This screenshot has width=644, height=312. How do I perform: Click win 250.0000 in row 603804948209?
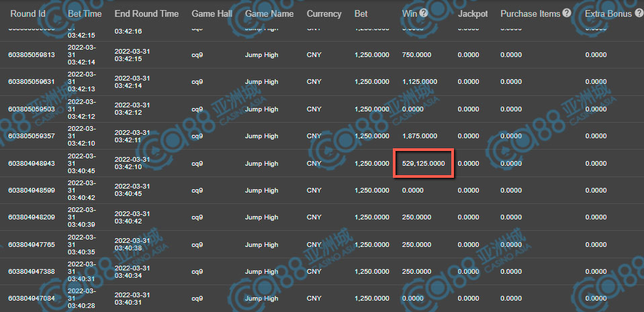[x=416, y=217]
